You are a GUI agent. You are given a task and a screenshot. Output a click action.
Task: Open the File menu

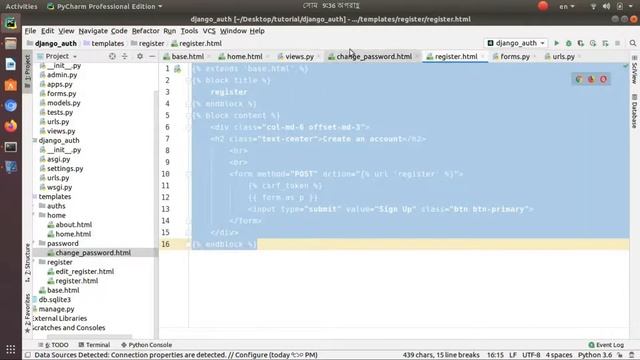30,31
